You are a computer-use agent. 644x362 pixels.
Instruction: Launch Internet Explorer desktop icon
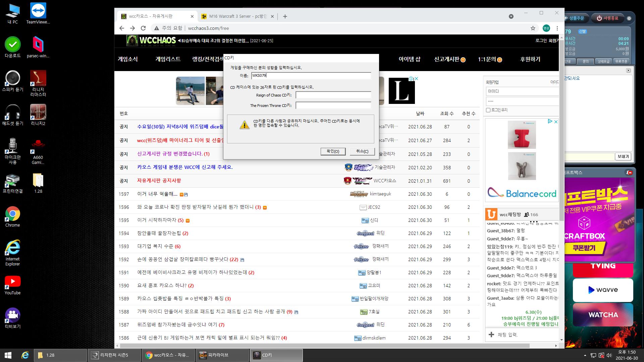(x=13, y=253)
